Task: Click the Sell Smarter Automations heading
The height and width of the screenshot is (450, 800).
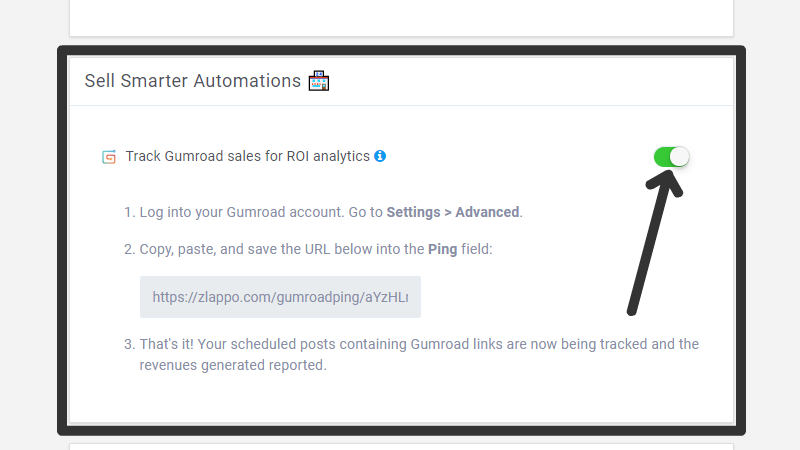Action: click(193, 81)
